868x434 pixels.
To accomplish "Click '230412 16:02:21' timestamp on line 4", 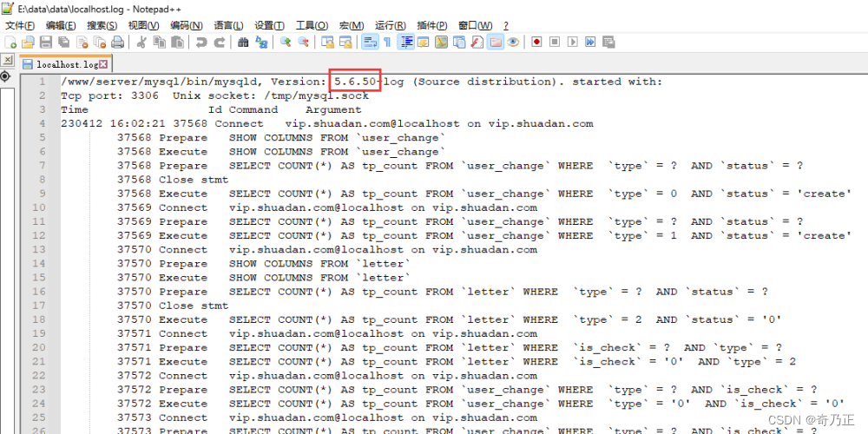I will pyautogui.click(x=113, y=124).
